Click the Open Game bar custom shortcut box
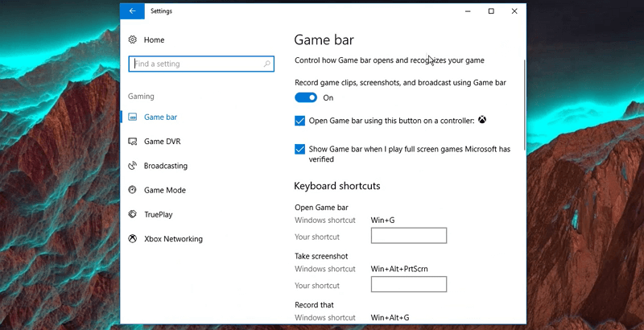This screenshot has height=330, width=644. click(409, 236)
